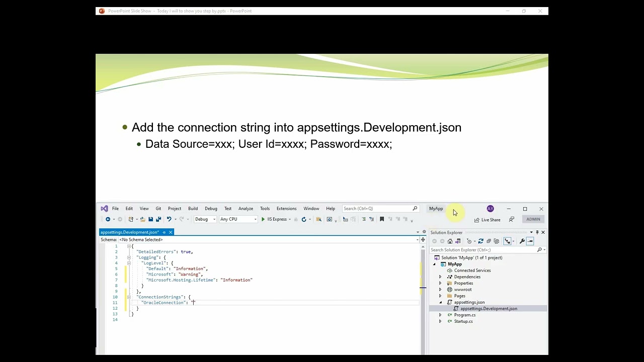Open the File menu
The image size is (644, 362).
click(115, 209)
